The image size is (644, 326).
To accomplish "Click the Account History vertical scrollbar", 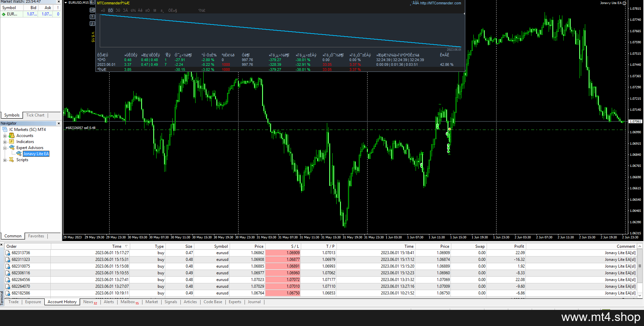I will coord(640,271).
